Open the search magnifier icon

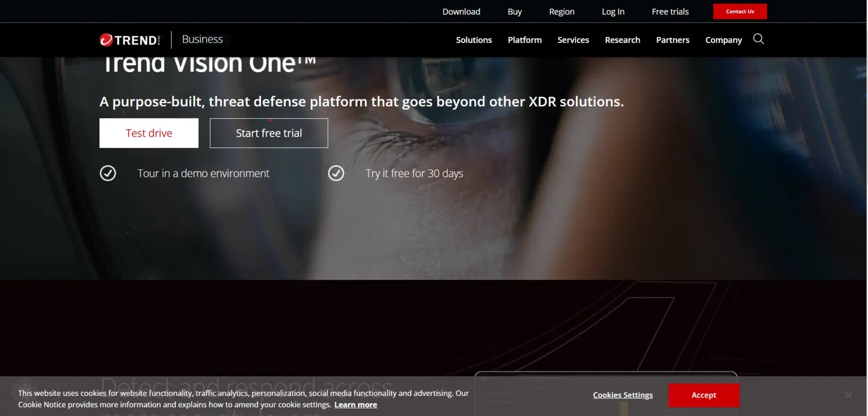[x=758, y=39]
